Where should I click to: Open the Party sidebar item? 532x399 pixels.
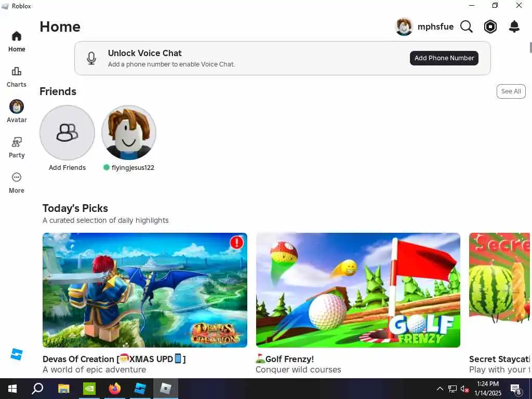click(17, 148)
